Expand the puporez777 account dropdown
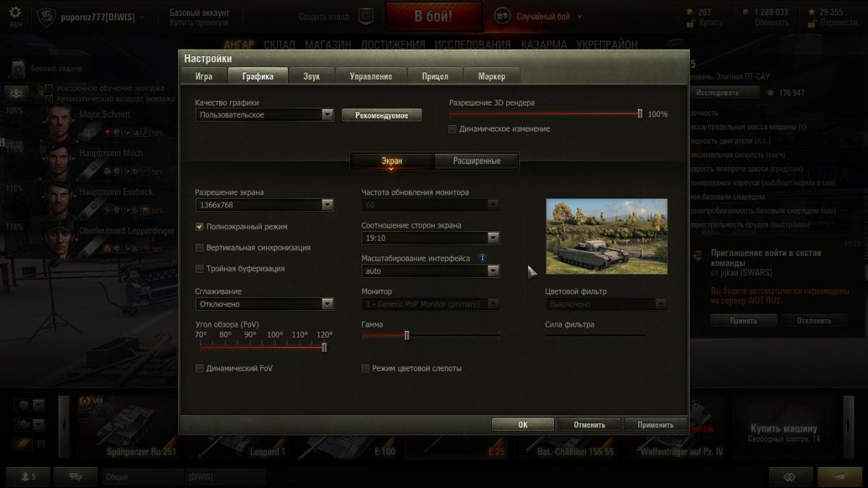This screenshot has width=868, height=488. [x=142, y=17]
